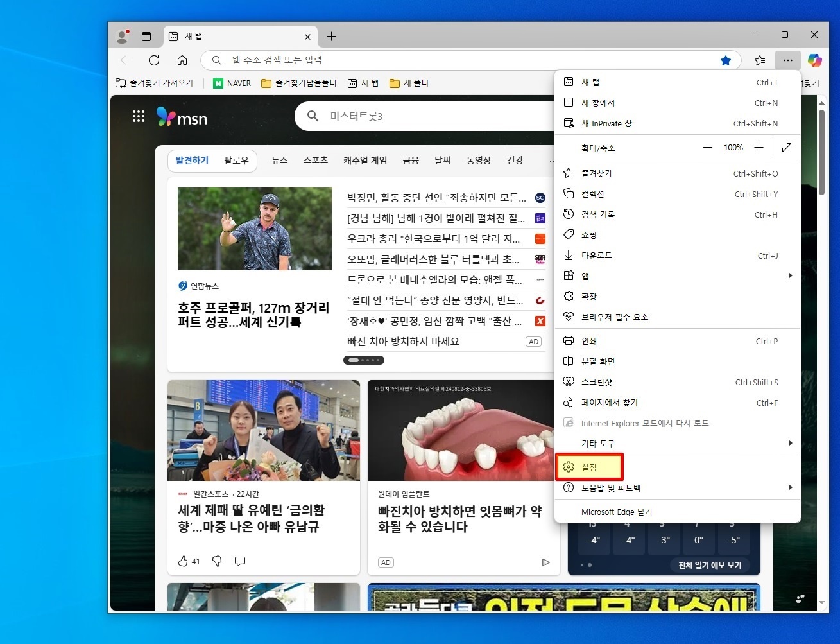Open the 동영상 category tab
Image resolution: width=840 pixels, height=644 pixels.
[x=479, y=161]
